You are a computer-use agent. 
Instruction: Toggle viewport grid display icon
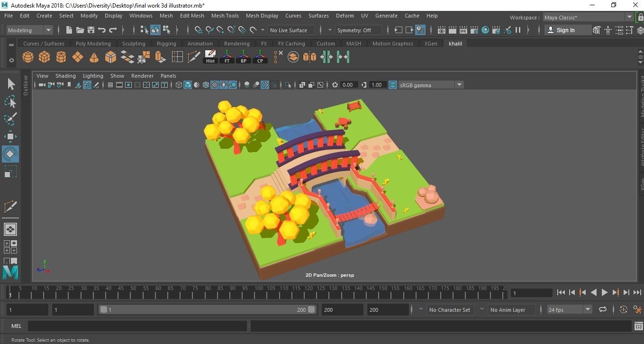(110, 85)
